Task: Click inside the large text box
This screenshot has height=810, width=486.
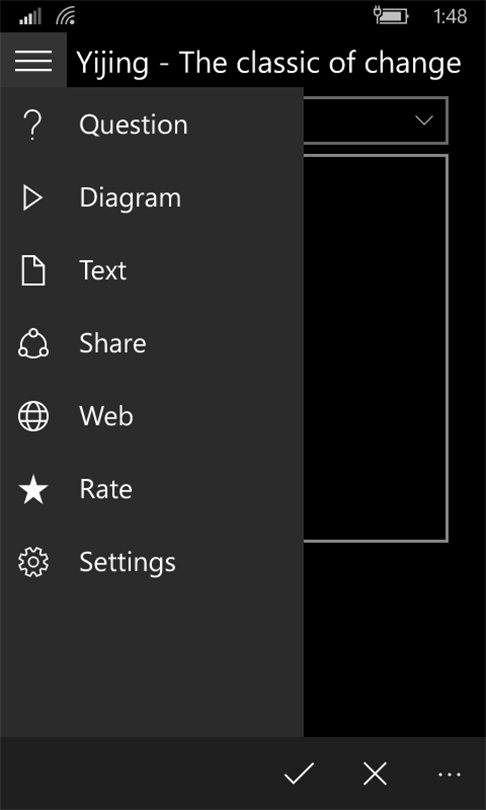Action: (x=375, y=349)
